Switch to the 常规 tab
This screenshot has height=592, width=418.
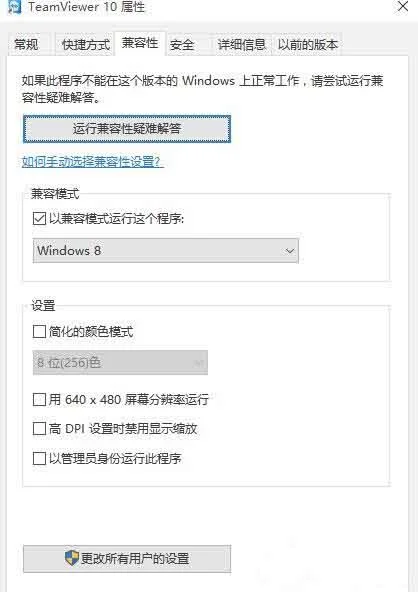click(x=26, y=45)
